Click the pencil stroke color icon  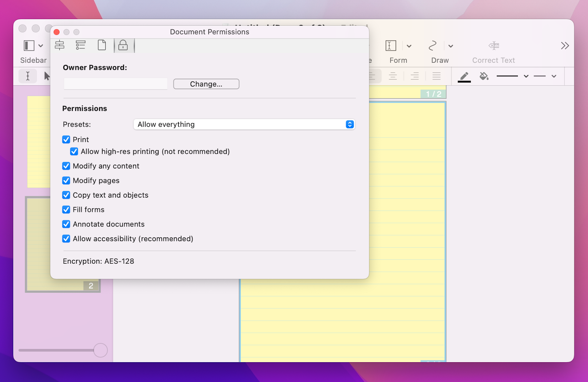pos(464,76)
